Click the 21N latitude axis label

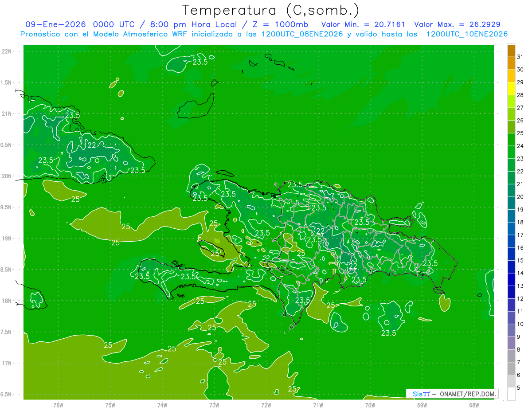pos(7,114)
